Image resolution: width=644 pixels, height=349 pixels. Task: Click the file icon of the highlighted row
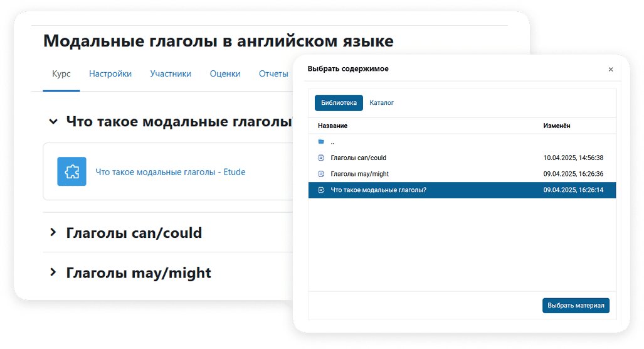pos(321,190)
